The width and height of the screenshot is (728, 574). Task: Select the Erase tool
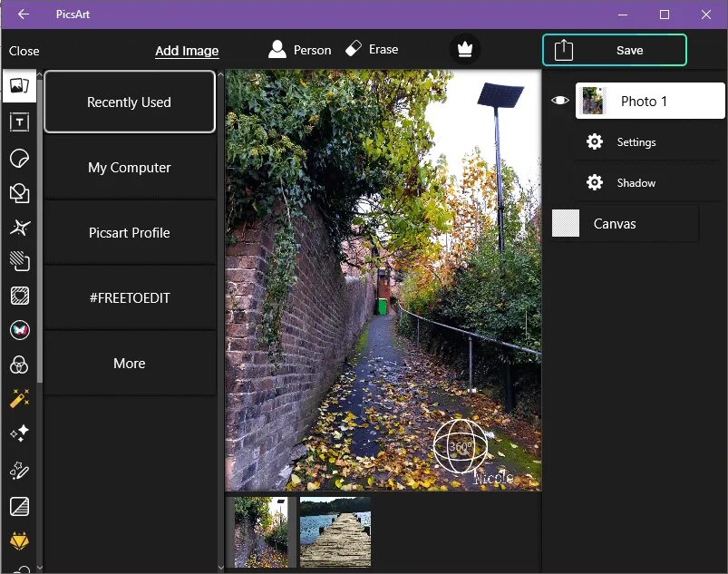pyautogui.click(x=372, y=49)
